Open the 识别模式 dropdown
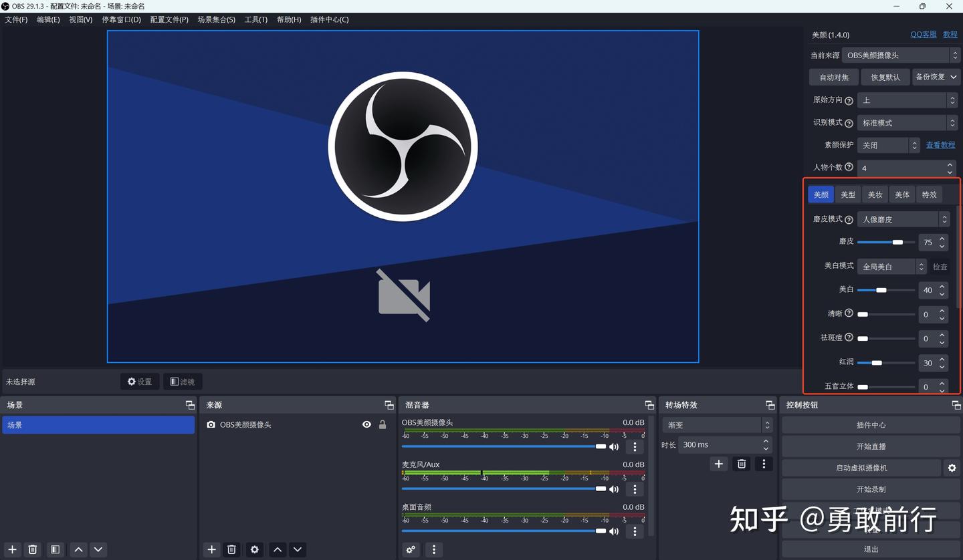963x560 pixels. coord(907,123)
